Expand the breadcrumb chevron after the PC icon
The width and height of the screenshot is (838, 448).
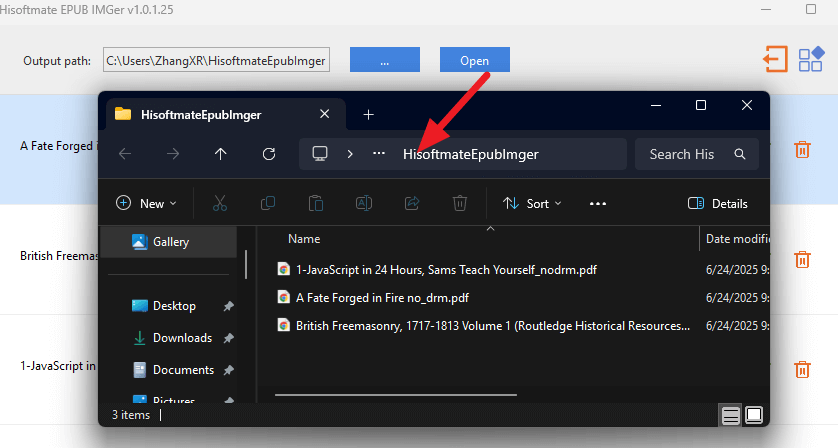[x=350, y=154]
